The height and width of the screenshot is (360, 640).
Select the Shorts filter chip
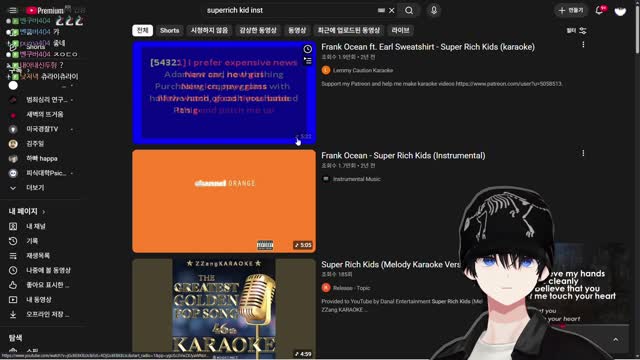(x=169, y=30)
